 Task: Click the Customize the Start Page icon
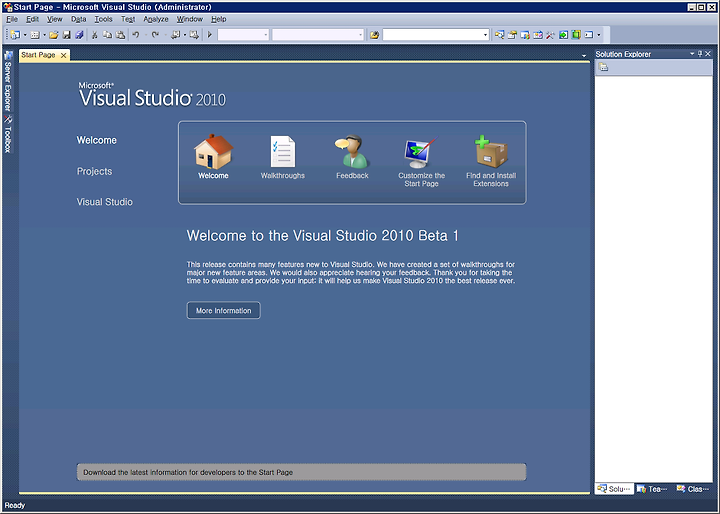click(x=421, y=152)
